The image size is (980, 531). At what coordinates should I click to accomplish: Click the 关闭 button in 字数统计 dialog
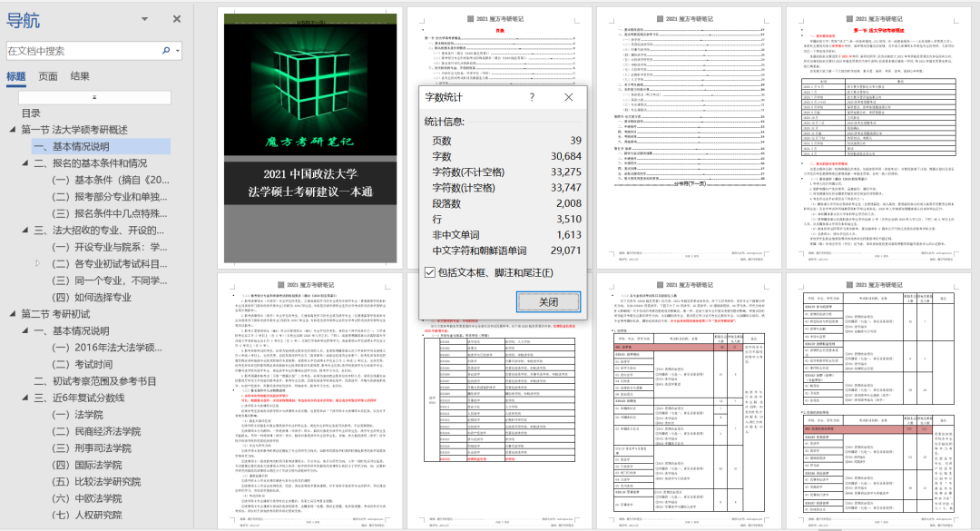coord(548,301)
